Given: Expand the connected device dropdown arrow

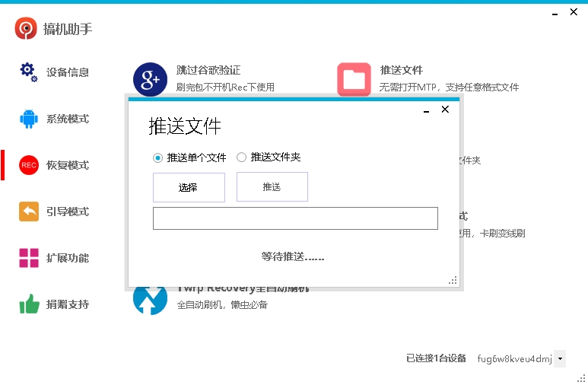Looking at the screenshot, I should (560, 358).
